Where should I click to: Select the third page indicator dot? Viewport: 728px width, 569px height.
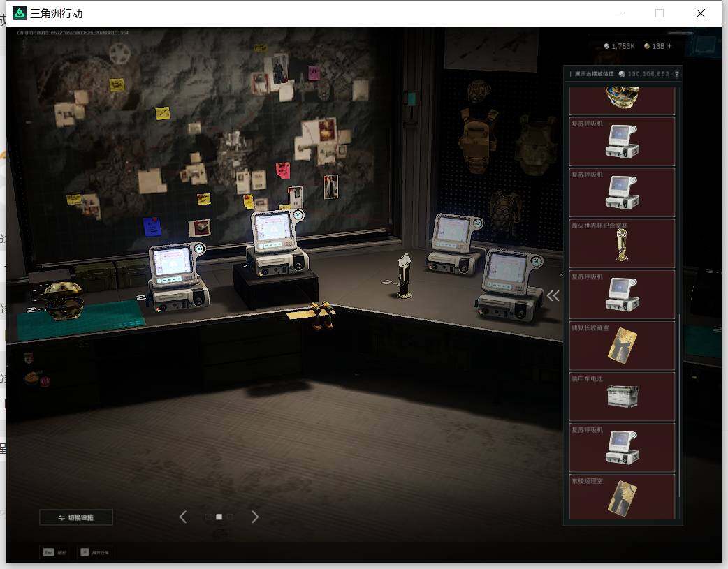click(231, 517)
